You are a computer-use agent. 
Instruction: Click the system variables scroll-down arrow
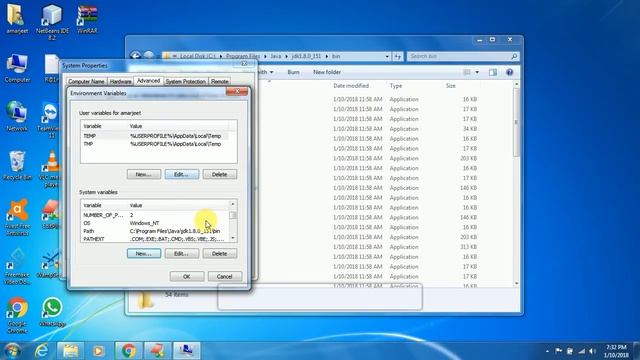pos(233,238)
